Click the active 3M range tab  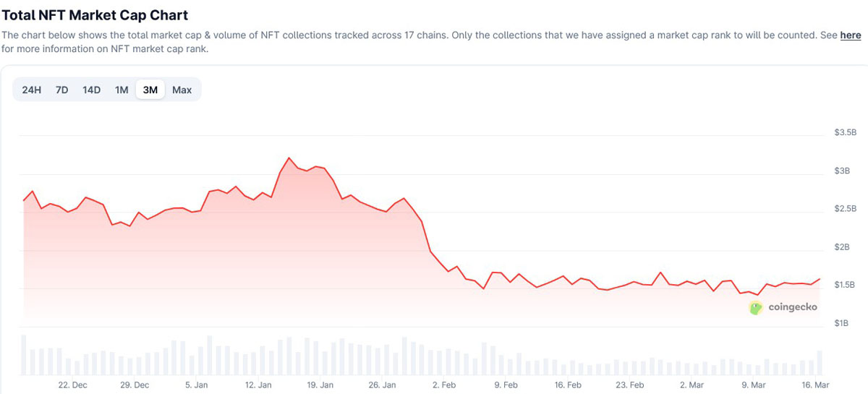click(150, 90)
